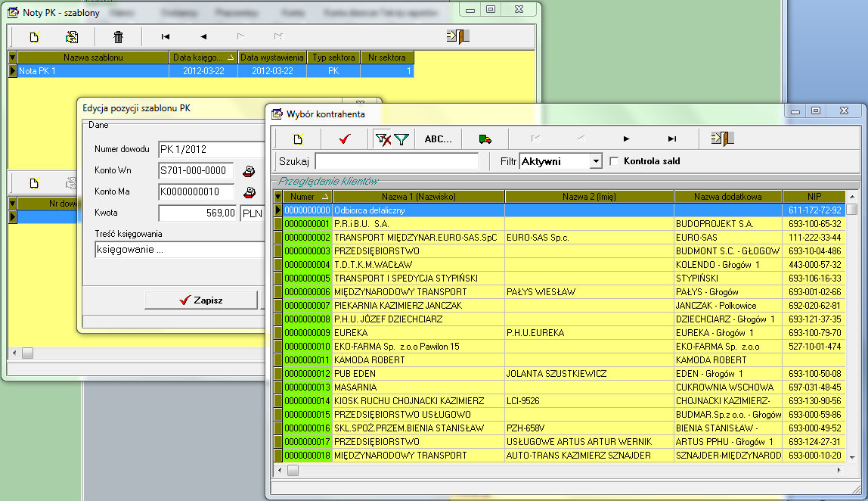Click ABC... sort toolbar button
Image resolution: width=868 pixels, height=501 pixels.
point(438,139)
